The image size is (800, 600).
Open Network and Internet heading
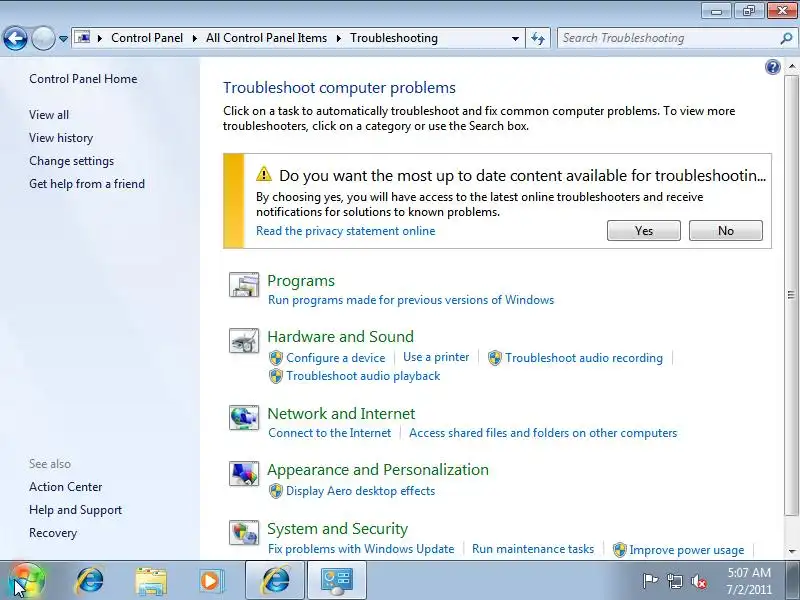[x=341, y=413]
